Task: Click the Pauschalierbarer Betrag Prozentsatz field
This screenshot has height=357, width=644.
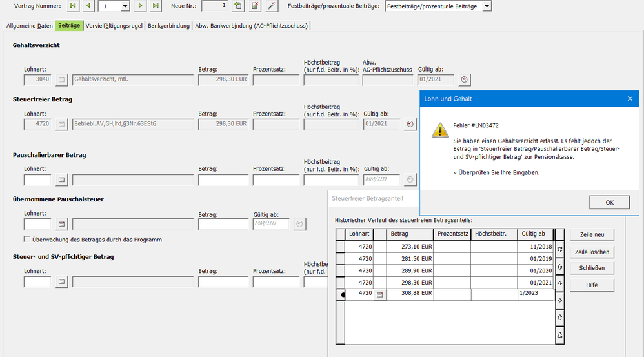Action: (276, 180)
